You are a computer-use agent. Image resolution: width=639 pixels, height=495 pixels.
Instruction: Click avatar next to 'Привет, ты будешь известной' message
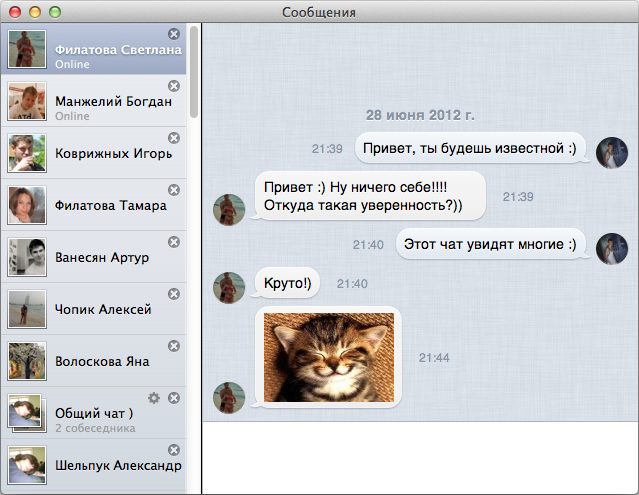(612, 152)
